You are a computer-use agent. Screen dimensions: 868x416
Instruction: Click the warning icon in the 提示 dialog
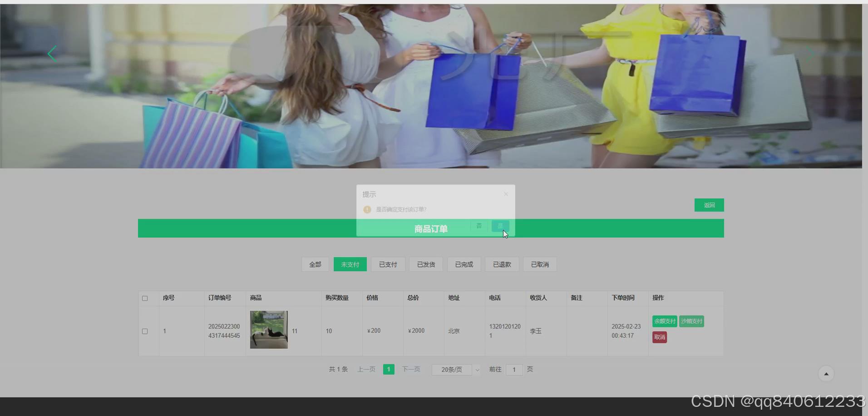pyautogui.click(x=367, y=209)
